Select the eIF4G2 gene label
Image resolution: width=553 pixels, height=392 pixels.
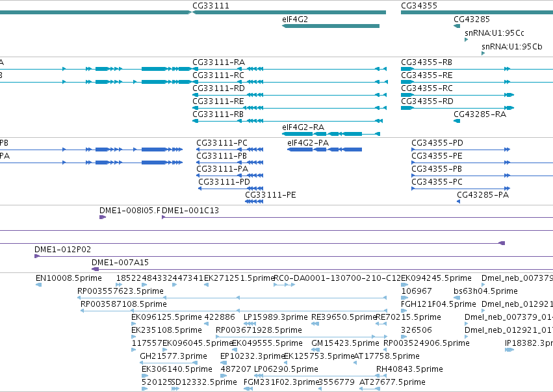click(x=295, y=20)
